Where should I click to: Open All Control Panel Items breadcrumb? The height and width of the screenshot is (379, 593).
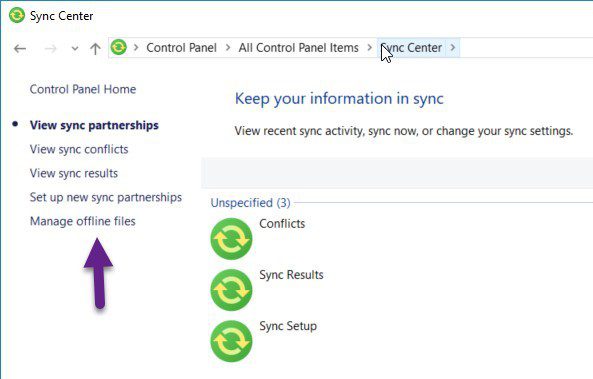coord(298,48)
